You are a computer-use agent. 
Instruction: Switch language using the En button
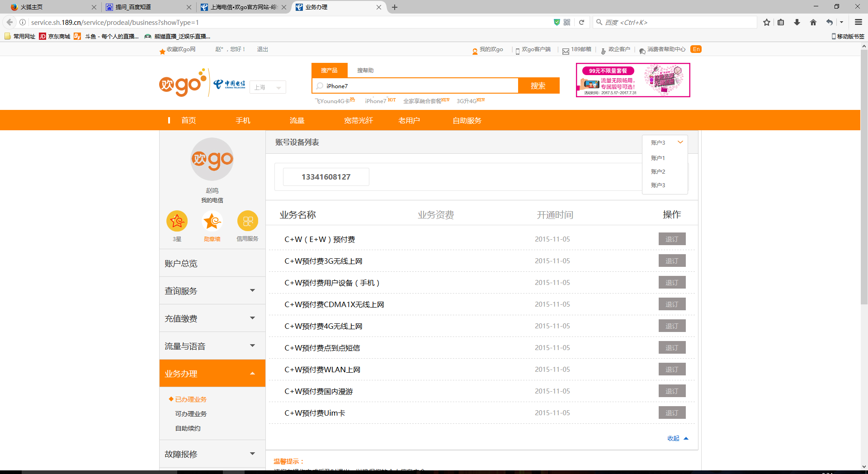[x=696, y=49]
